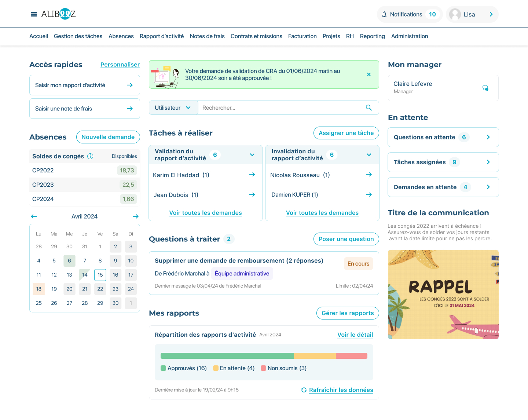This screenshot has width=528, height=420.
Task: Click the notifications count badge 10
Action: point(432,14)
